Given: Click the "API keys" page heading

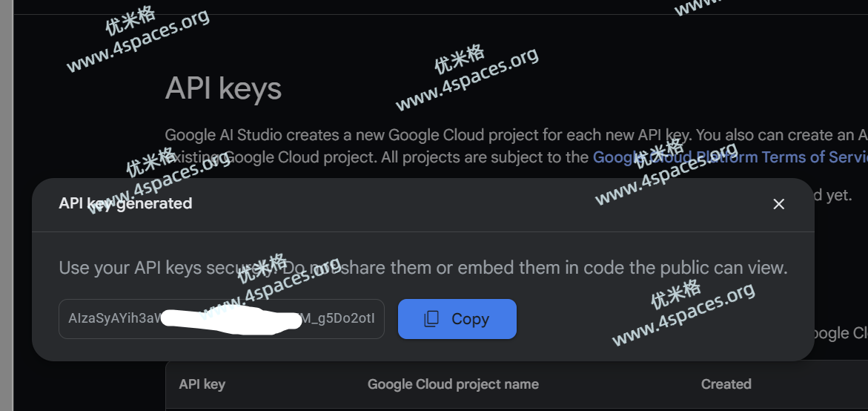Looking at the screenshot, I should click(223, 88).
